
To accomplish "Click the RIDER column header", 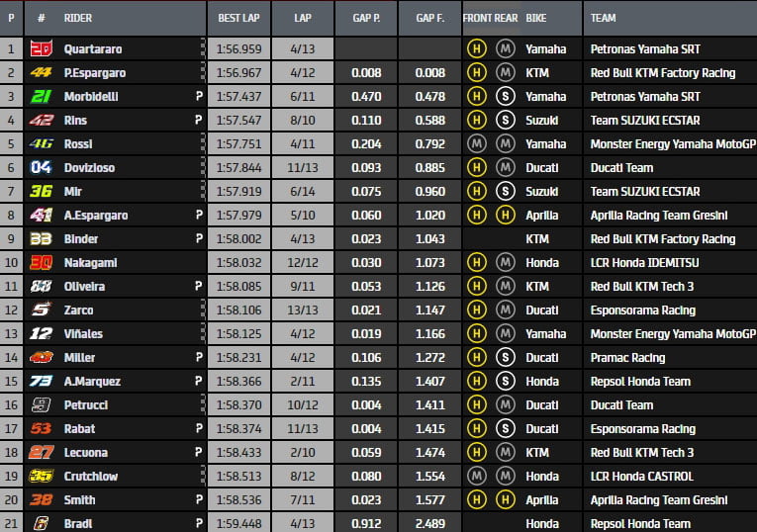I will (78, 18).
